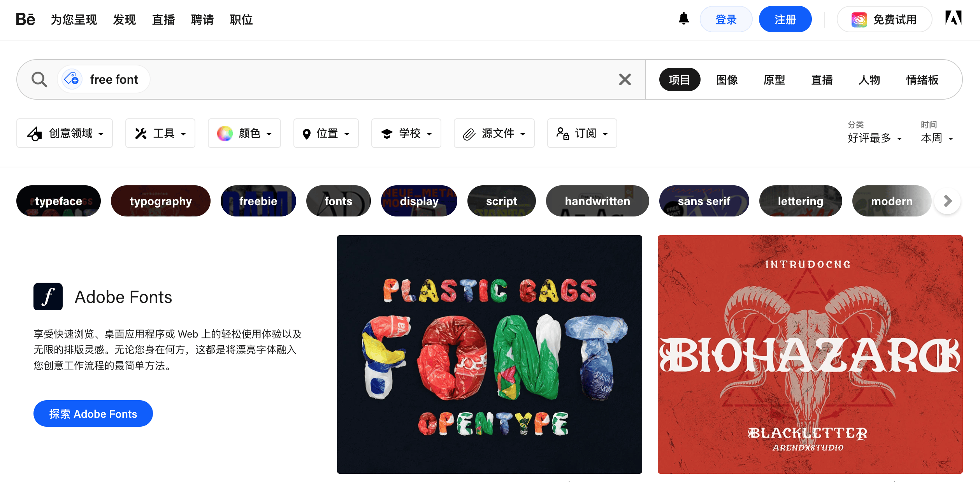This screenshot has height=482, width=980.
Task: Open the 订阅 subscription dropdown
Action: click(x=582, y=133)
